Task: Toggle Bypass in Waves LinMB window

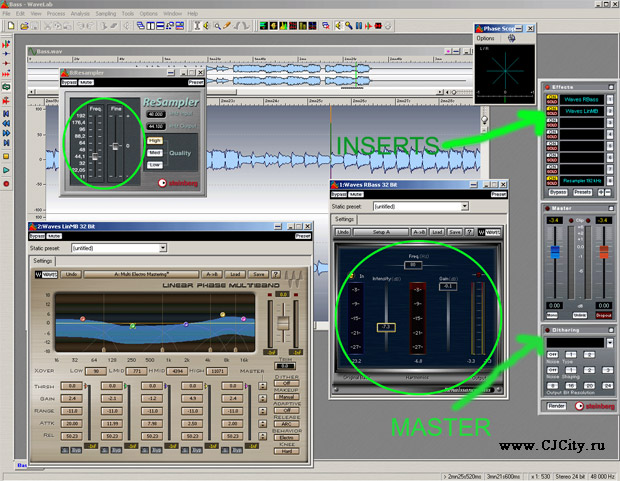Action: (x=37, y=236)
